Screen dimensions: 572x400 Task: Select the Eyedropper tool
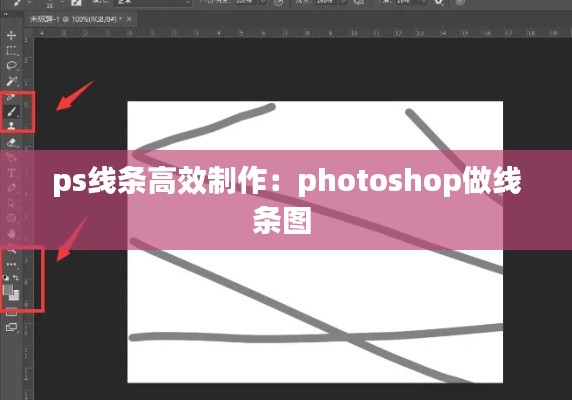pyautogui.click(x=11, y=97)
